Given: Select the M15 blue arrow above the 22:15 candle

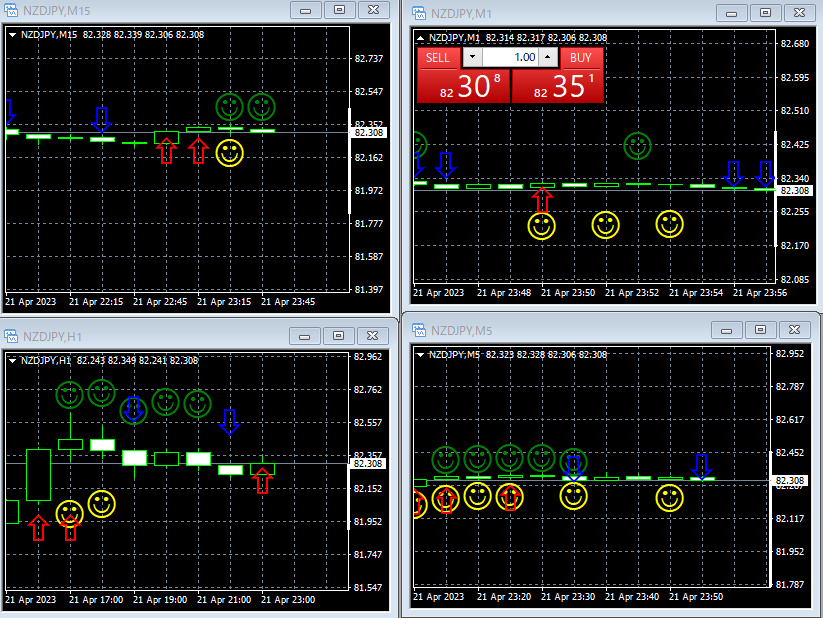Looking at the screenshot, I should tap(102, 120).
